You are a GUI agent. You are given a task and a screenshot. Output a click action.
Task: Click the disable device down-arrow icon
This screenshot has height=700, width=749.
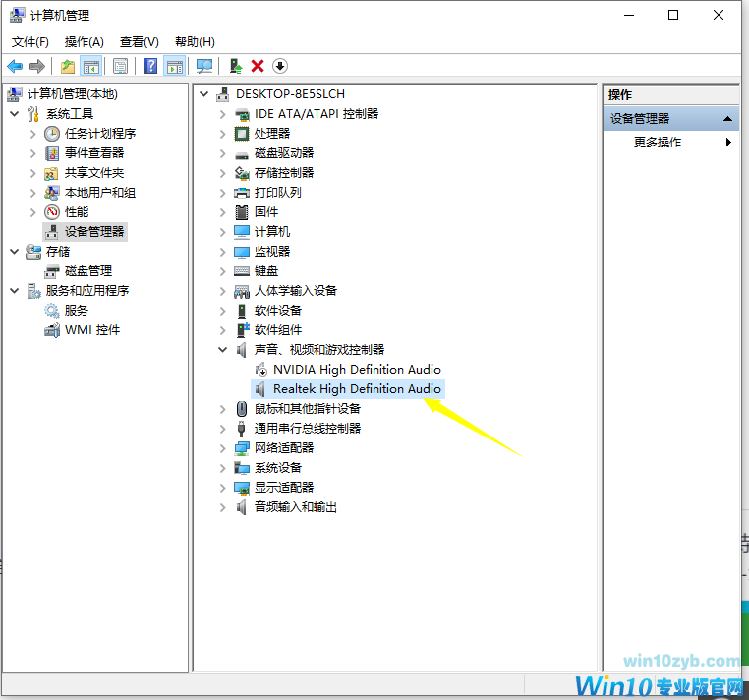[280, 66]
